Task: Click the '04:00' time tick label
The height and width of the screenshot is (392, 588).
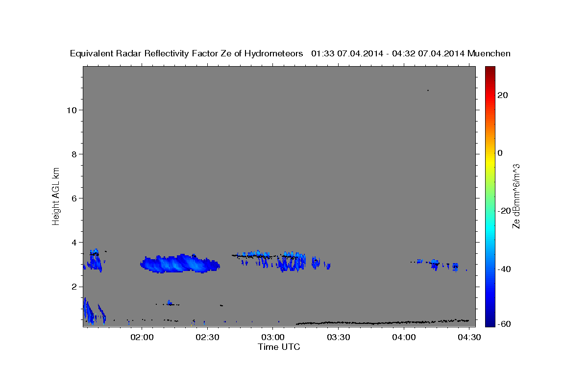Action: [404, 337]
